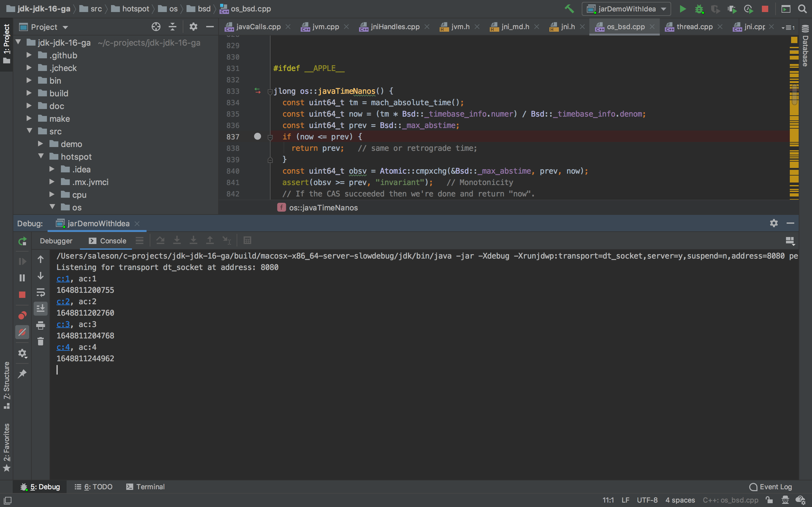The width and height of the screenshot is (812, 507).
Task: Click Locate in project tree crosshair icon
Action: pyautogui.click(x=156, y=27)
